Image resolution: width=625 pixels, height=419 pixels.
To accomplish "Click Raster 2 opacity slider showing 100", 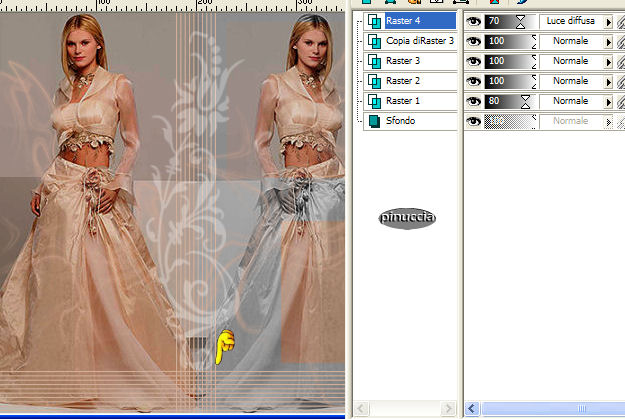I will (510, 81).
